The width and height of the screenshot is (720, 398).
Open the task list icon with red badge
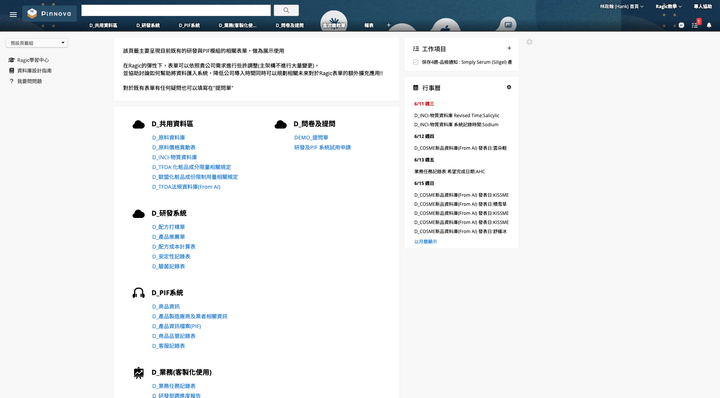[x=695, y=25]
